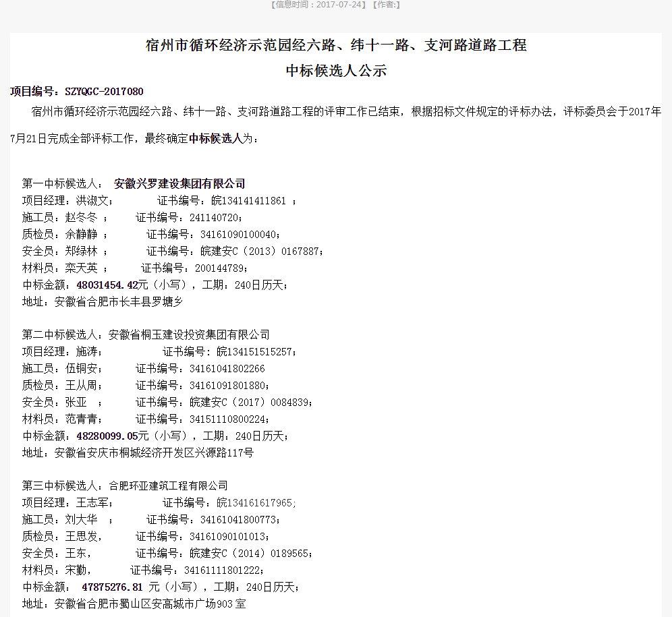Click certificate number "34161090100040"
The width and height of the screenshot is (672, 617).
click(x=238, y=235)
